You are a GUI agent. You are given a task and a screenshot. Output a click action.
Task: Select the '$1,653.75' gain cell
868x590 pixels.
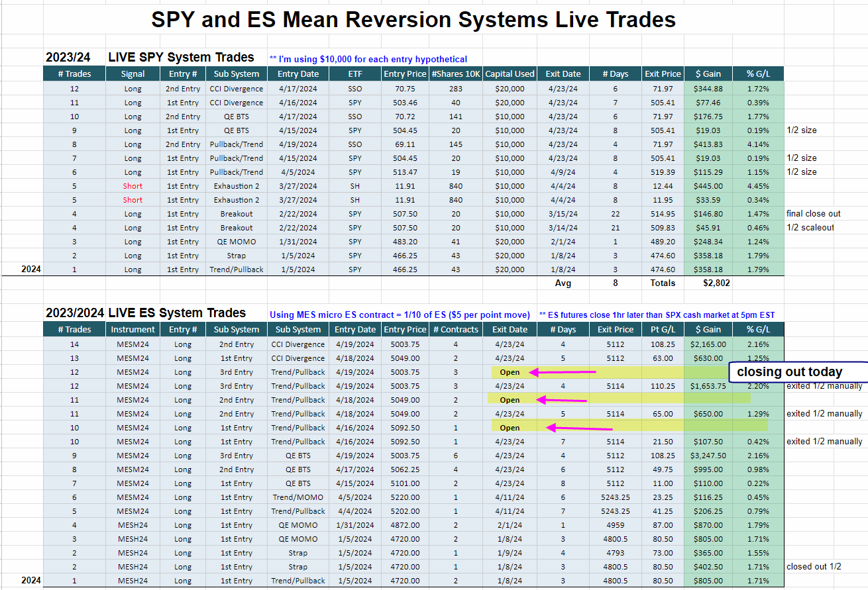708,386
